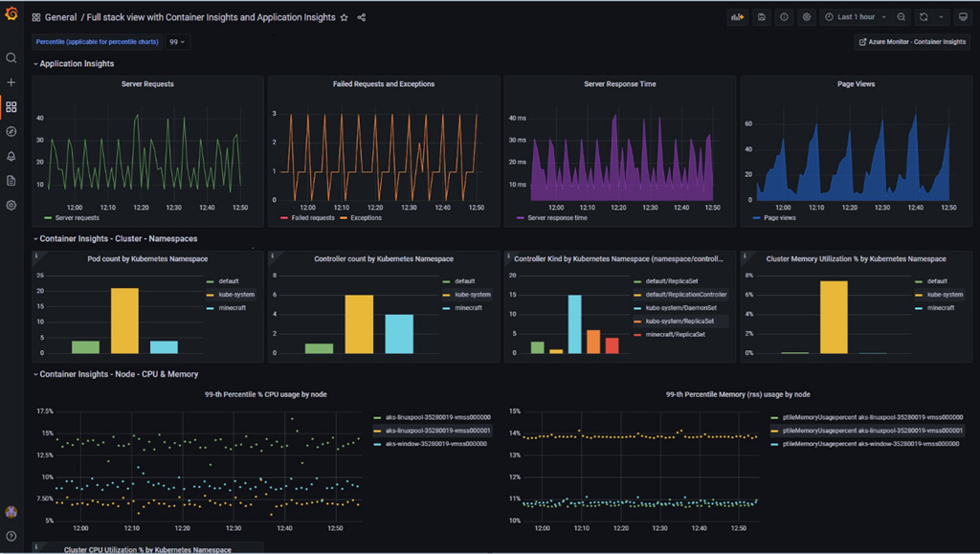The width and height of the screenshot is (980, 554).
Task: Open the Dashboards panel icon
Action: [x=11, y=106]
